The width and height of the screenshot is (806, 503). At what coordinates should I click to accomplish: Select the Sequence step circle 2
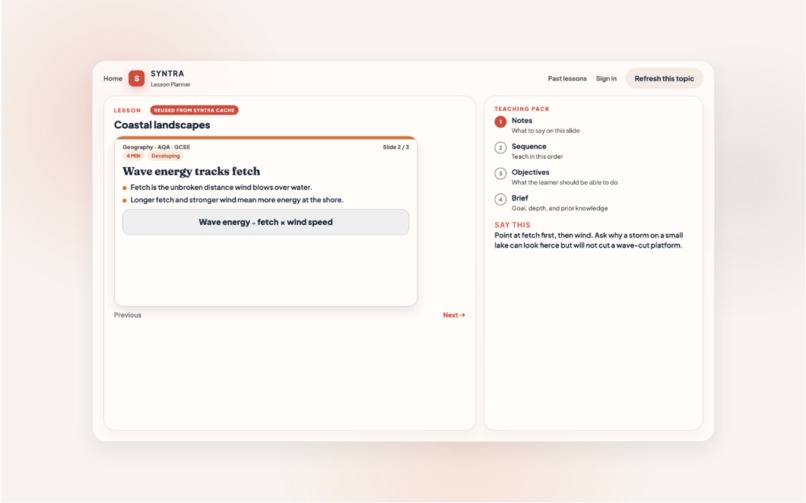(500, 148)
